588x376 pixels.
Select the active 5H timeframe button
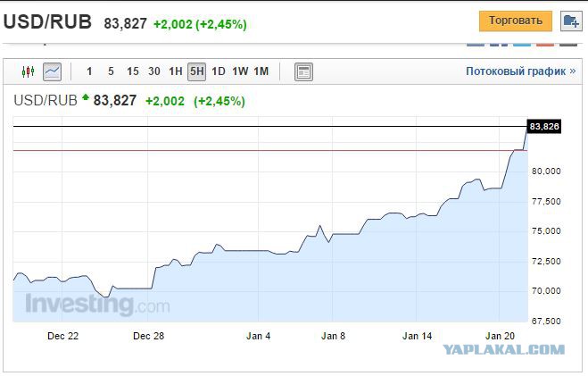click(196, 71)
